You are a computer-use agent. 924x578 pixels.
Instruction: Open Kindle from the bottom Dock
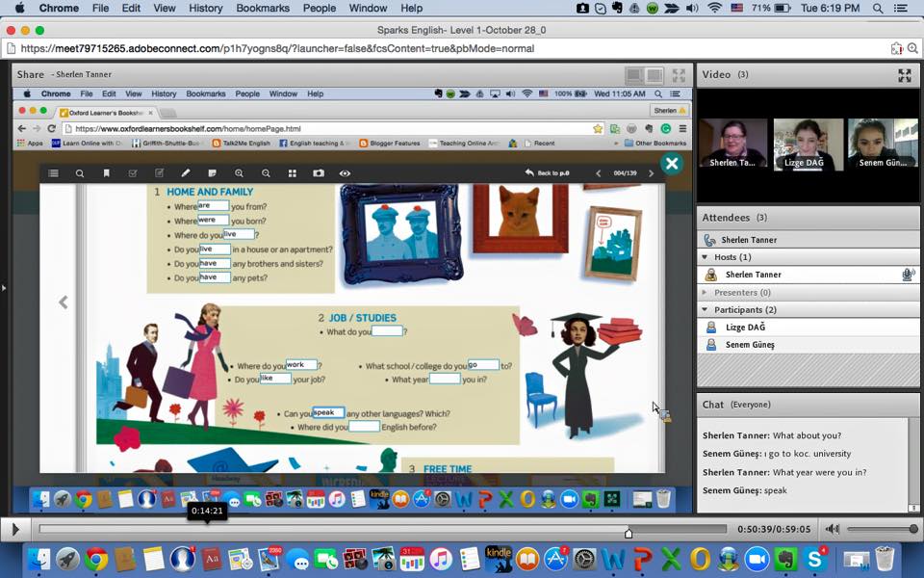(498, 559)
